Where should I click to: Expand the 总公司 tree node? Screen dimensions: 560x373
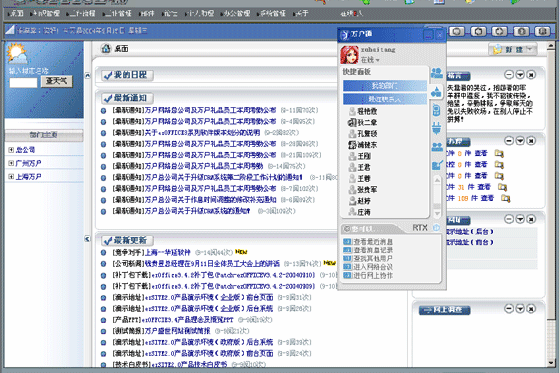(x=11, y=150)
